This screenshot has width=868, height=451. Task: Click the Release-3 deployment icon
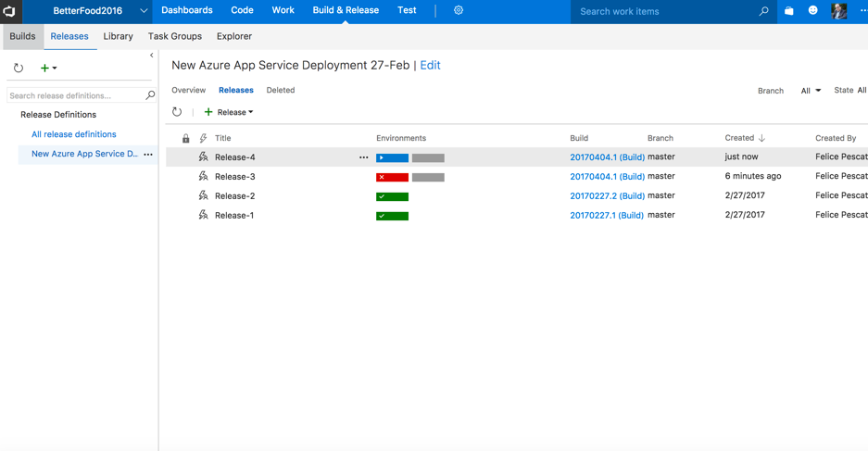(x=204, y=177)
